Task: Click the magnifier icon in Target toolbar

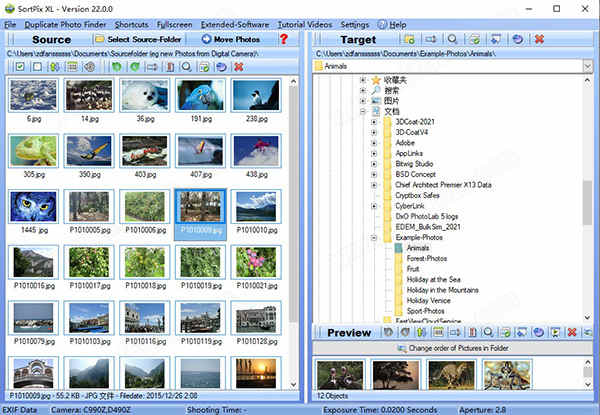Action: 452,39
